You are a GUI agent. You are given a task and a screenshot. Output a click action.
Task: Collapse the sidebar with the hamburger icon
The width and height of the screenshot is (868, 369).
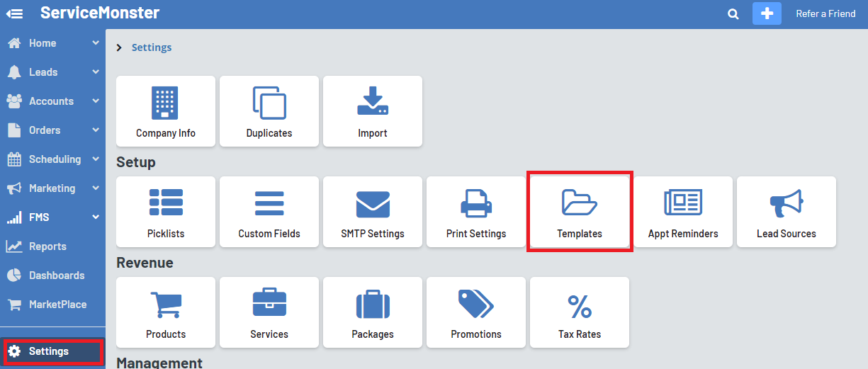click(x=14, y=13)
